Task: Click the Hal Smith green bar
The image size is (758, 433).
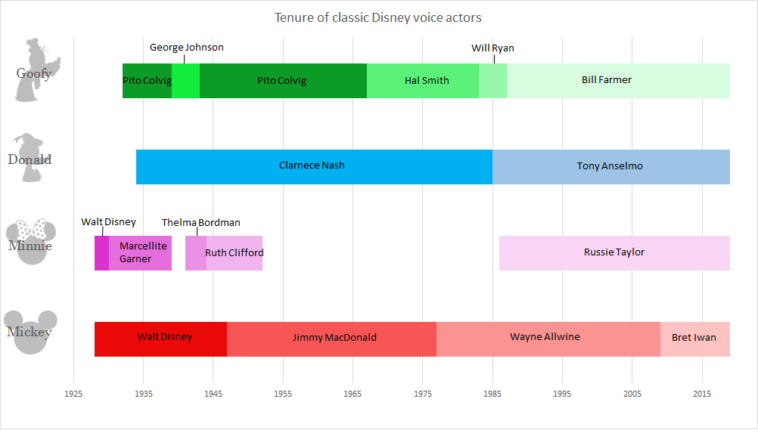Action: 423,80
